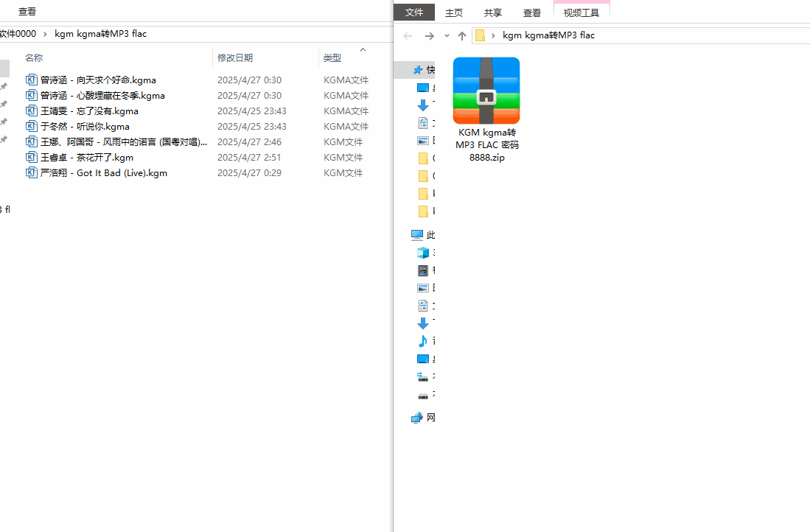
Task: Sort by the 修改日期 column header
Action: 235,58
